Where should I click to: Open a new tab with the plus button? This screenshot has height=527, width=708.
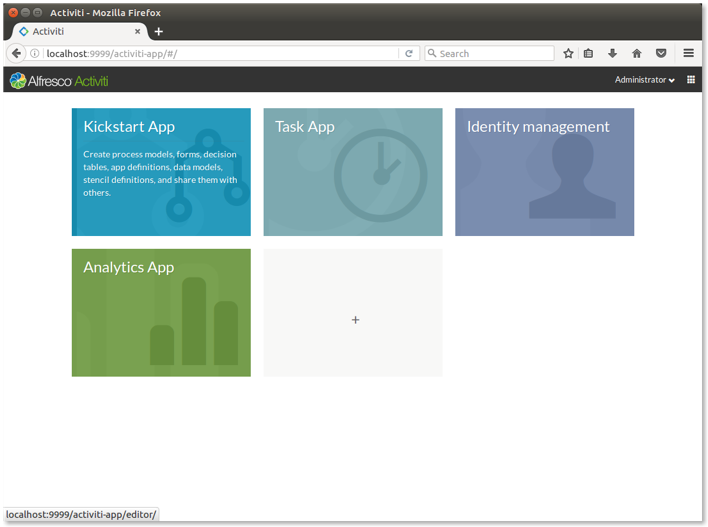[158, 31]
